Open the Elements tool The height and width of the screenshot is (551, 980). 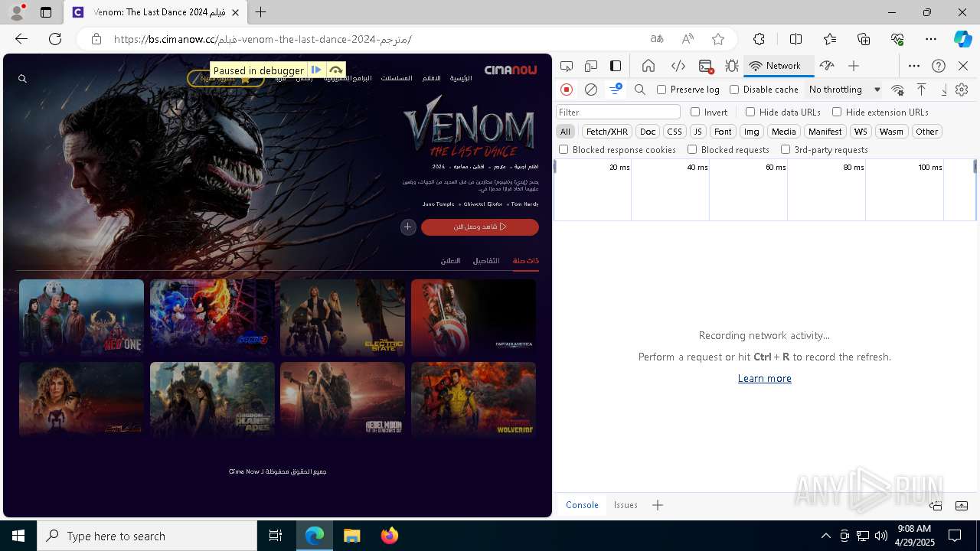tap(678, 66)
